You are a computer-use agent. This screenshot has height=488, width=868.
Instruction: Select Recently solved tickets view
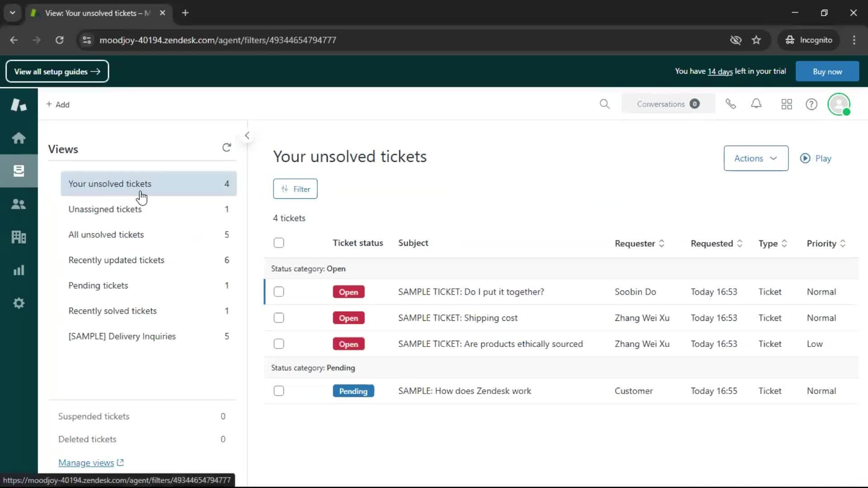click(x=149, y=311)
